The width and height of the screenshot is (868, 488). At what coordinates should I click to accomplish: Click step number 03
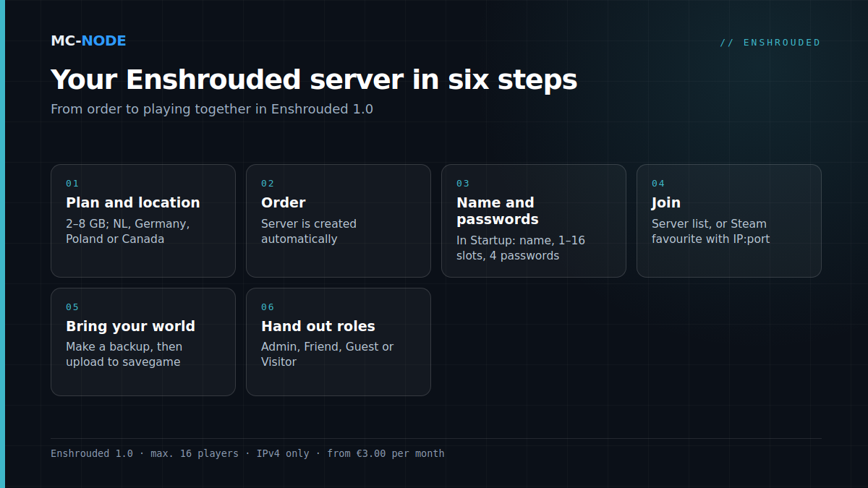[x=463, y=184]
